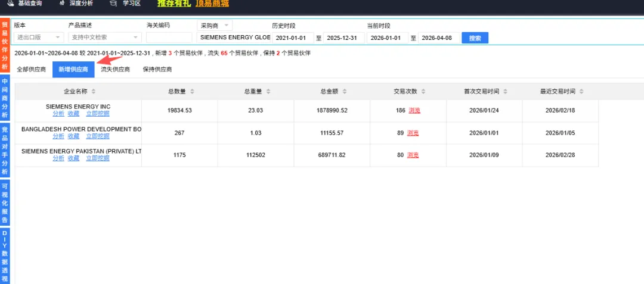Click the SIEMENS ENERGY GLOB company field

(234, 38)
